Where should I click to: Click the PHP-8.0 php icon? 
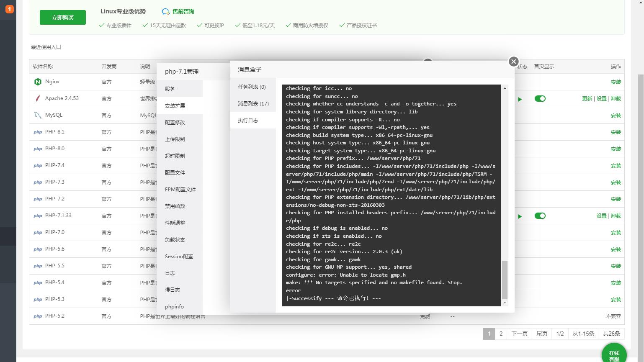pos(38,149)
